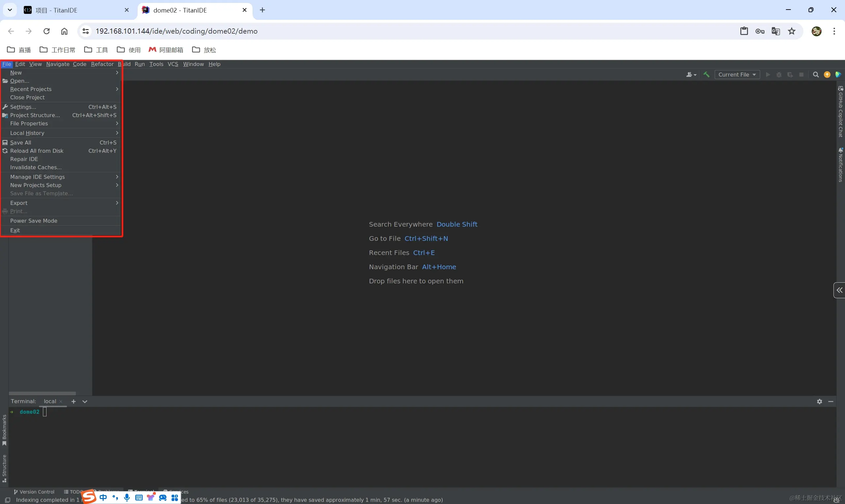Open the terminal sessions dropdown chevron

(85, 401)
